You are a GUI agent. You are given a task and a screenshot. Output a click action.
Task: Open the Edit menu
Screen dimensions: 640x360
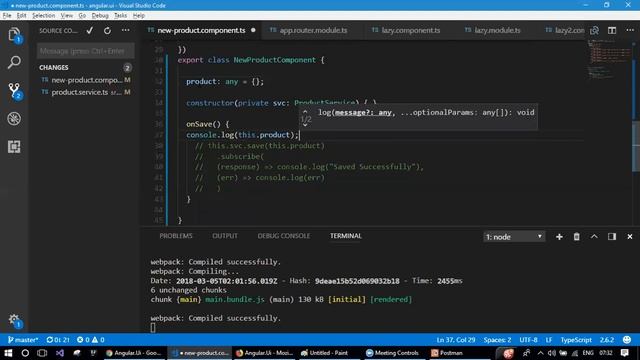[x=21, y=16]
